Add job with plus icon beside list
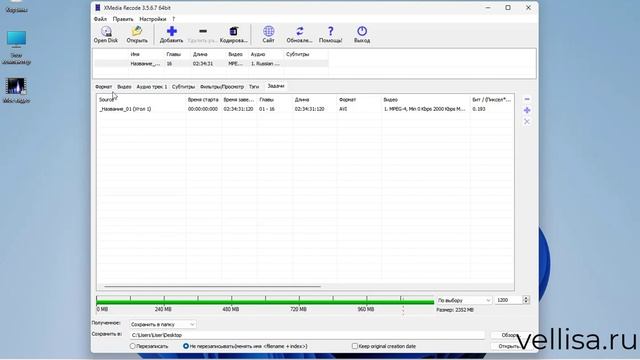Viewport: 640px width, 360px height. pos(527,110)
